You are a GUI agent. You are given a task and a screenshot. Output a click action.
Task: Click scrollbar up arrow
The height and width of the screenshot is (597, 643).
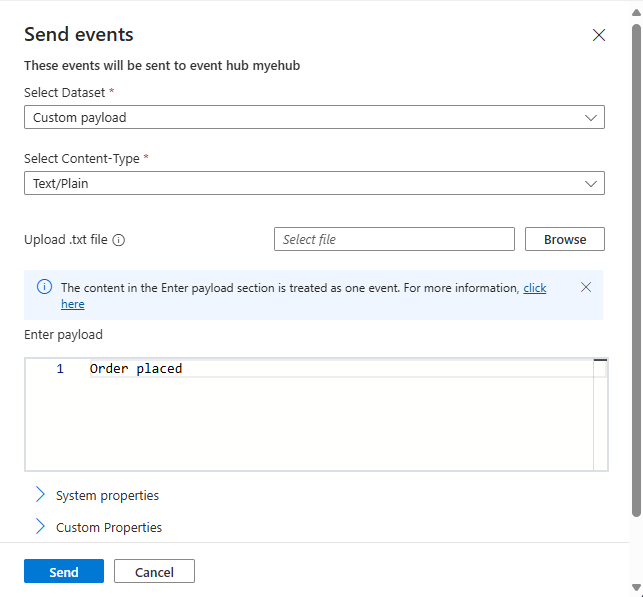pyautogui.click(x=636, y=12)
